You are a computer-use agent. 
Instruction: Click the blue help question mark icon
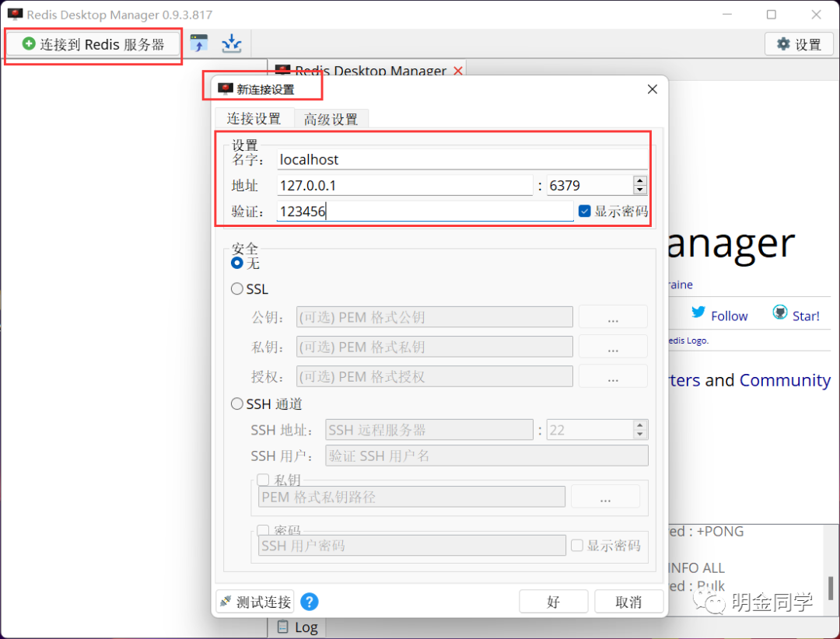tap(309, 601)
